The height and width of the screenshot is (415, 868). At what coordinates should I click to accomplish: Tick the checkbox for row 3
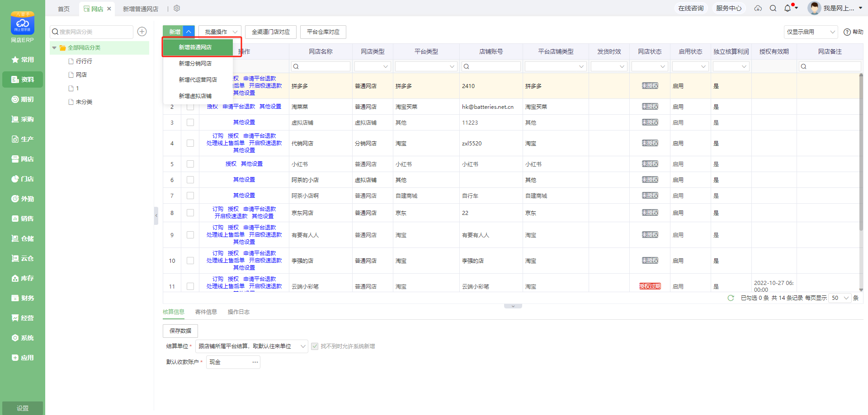(x=190, y=122)
